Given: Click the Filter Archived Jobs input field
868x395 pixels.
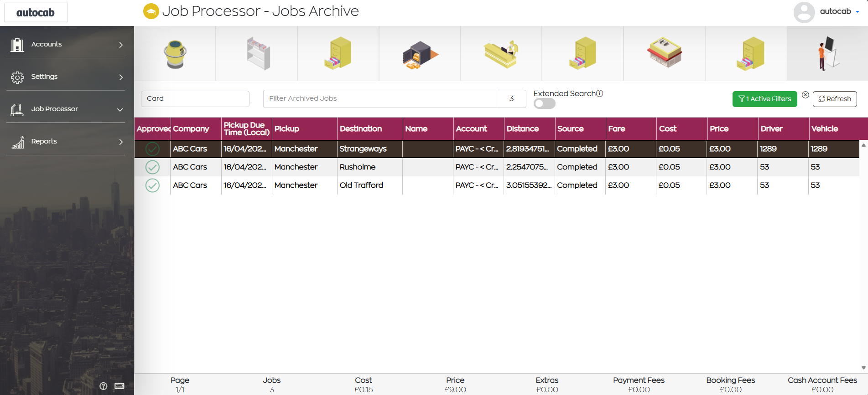Looking at the screenshot, I should [x=380, y=98].
